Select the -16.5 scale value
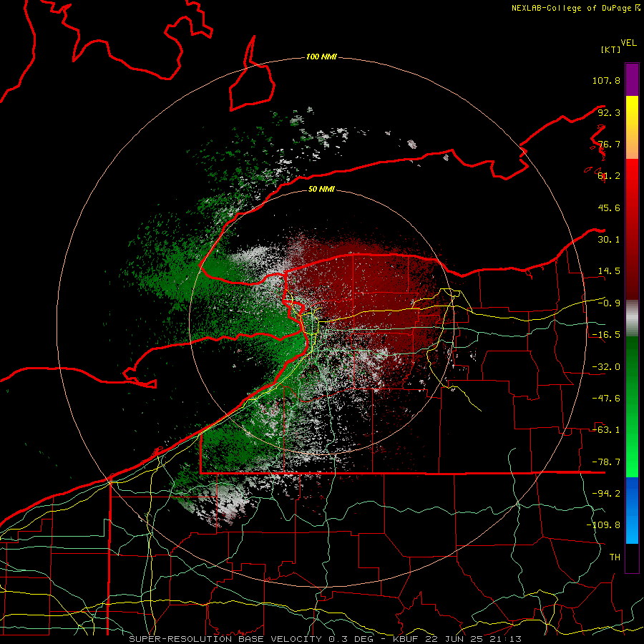This screenshot has height=644, width=644. [606, 335]
